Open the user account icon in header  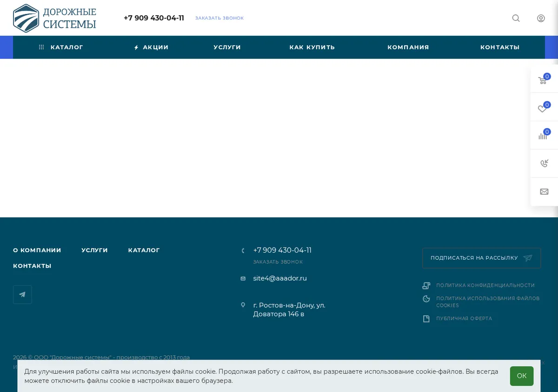coord(541,18)
